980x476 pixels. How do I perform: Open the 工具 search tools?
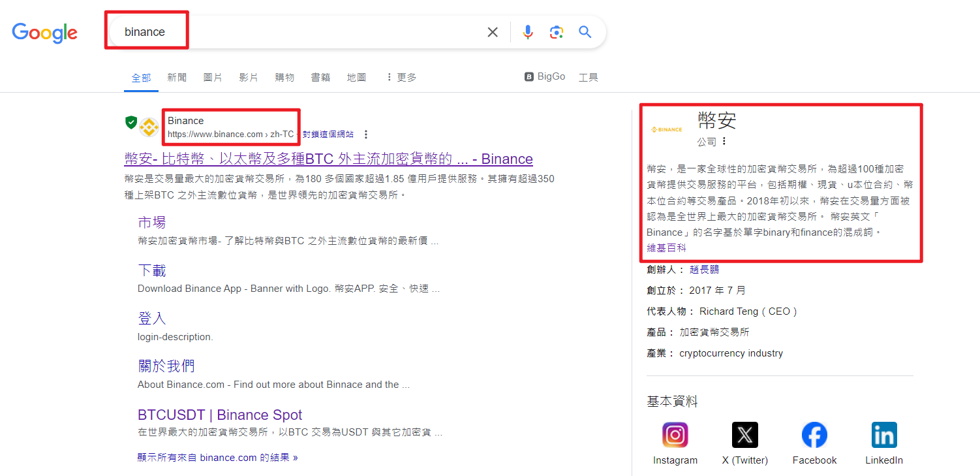[589, 78]
